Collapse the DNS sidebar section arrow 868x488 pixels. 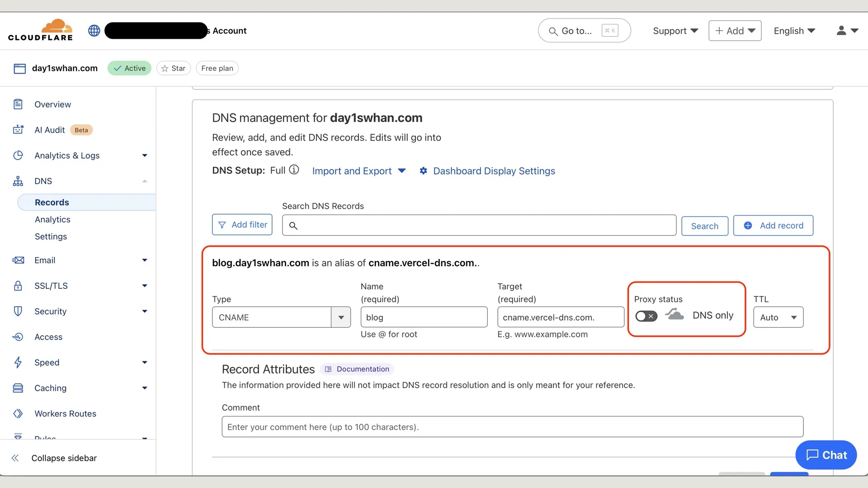click(145, 181)
